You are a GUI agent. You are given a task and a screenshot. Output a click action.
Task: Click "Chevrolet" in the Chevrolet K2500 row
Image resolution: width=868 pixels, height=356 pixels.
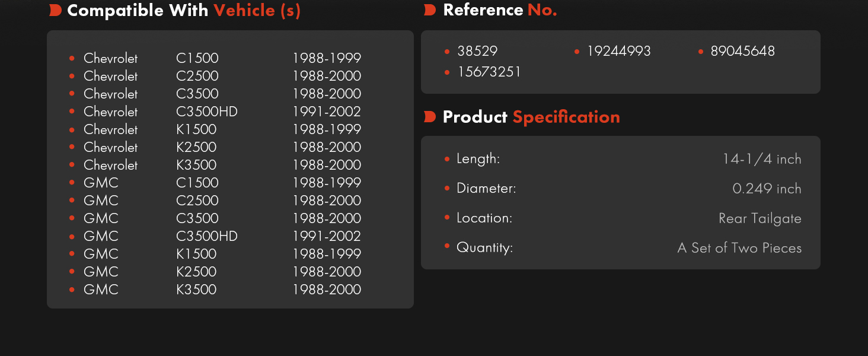[x=110, y=147]
